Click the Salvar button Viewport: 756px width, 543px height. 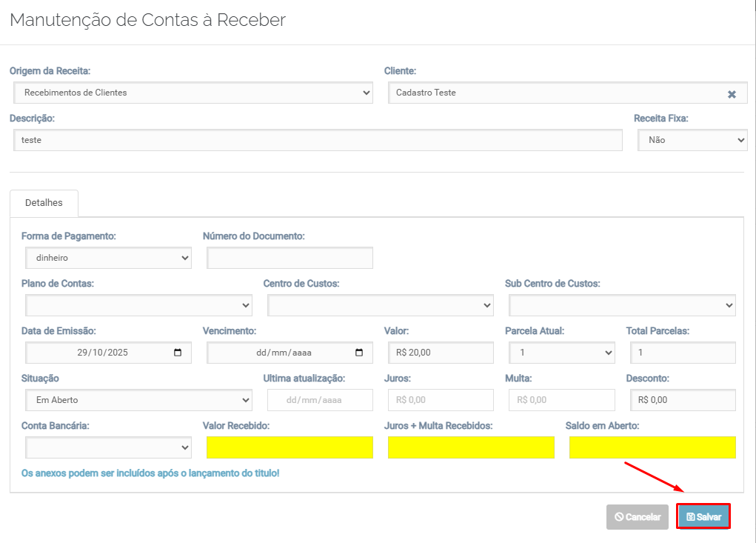[703, 517]
